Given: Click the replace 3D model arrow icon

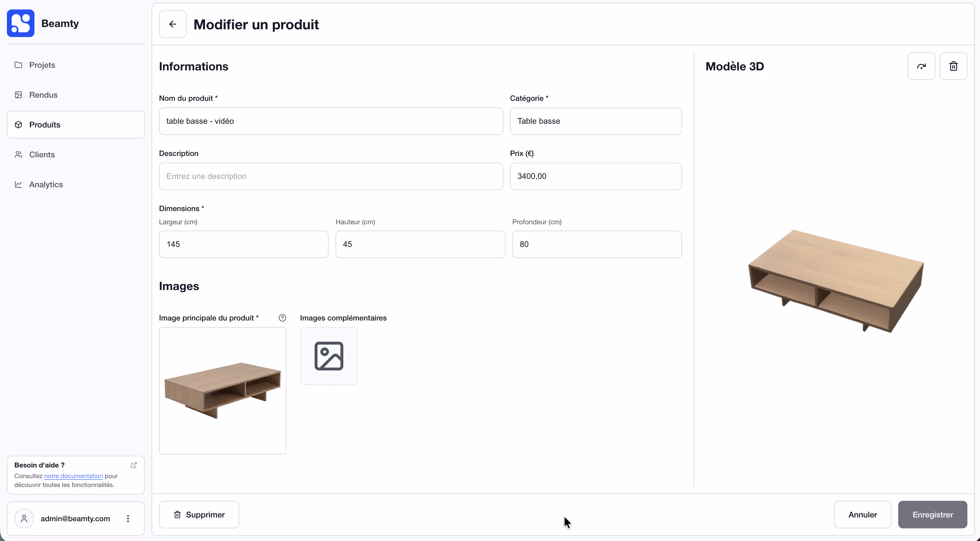Looking at the screenshot, I should pos(921,66).
